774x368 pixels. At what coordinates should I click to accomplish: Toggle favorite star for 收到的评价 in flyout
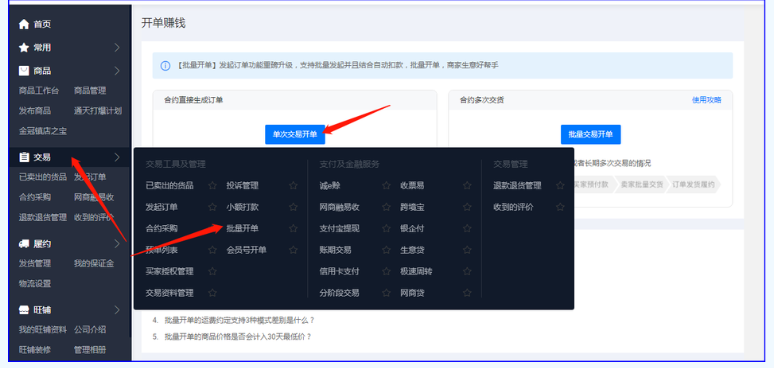point(560,207)
